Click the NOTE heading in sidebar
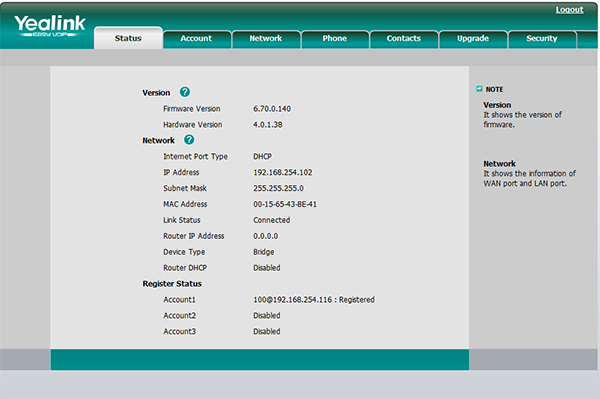This screenshot has width=600, height=399. click(x=494, y=89)
